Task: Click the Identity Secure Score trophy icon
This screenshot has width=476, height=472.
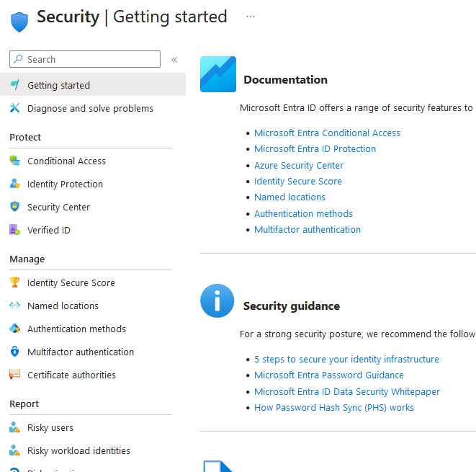Action: pos(14,282)
